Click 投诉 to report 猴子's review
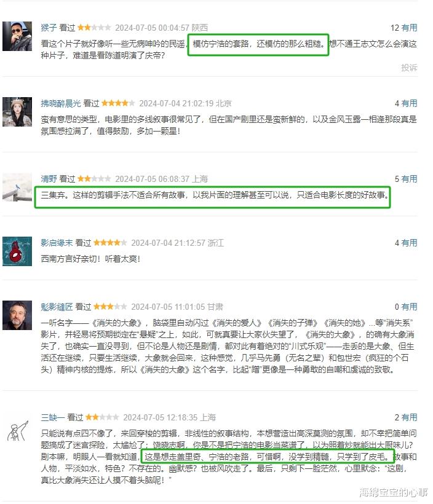The height and width of the screenshot is (504, 433). point(409,68)
